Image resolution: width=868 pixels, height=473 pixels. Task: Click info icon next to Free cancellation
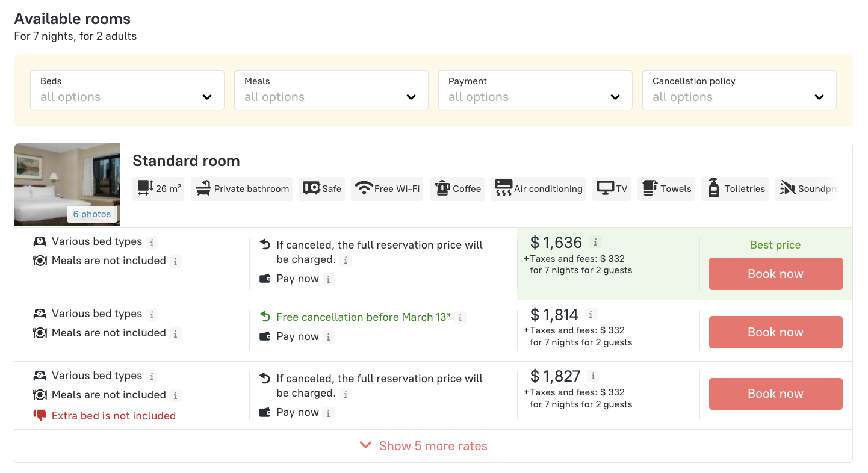460,318
